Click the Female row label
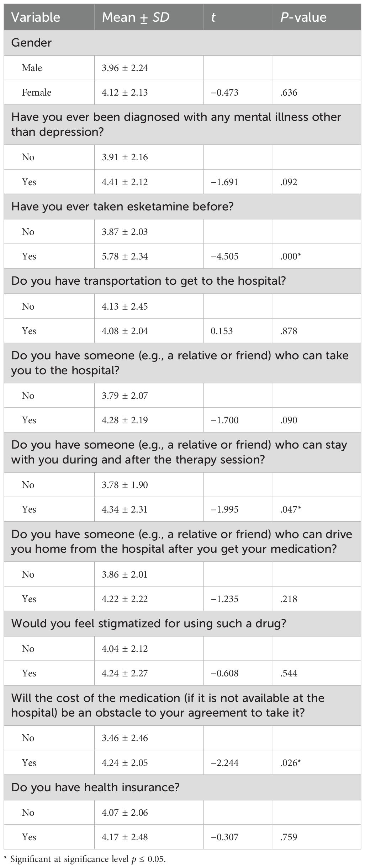Viewport: 365px width, 868px height. [36, 92]
